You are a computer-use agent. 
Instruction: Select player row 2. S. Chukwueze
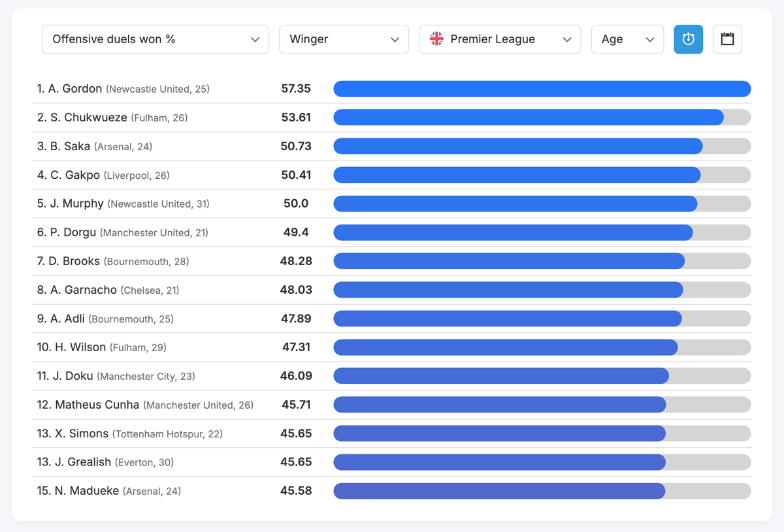click(x=393, y=117)
